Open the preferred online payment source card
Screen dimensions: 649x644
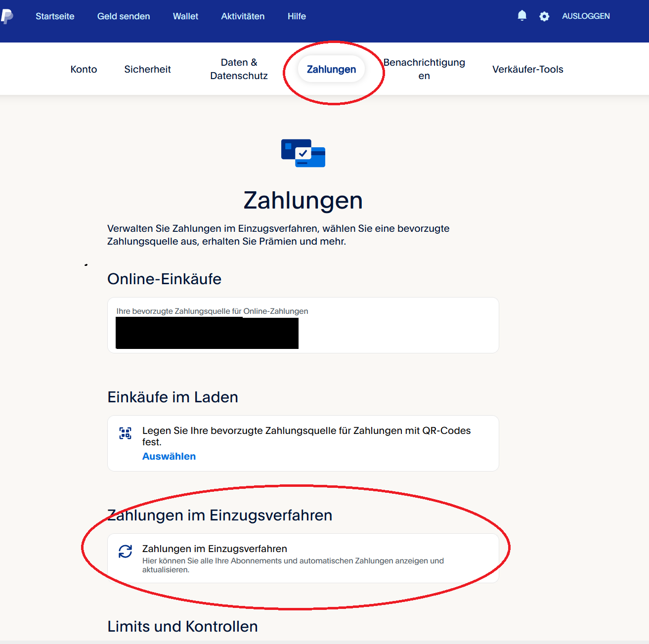click(x=303, y=325)
